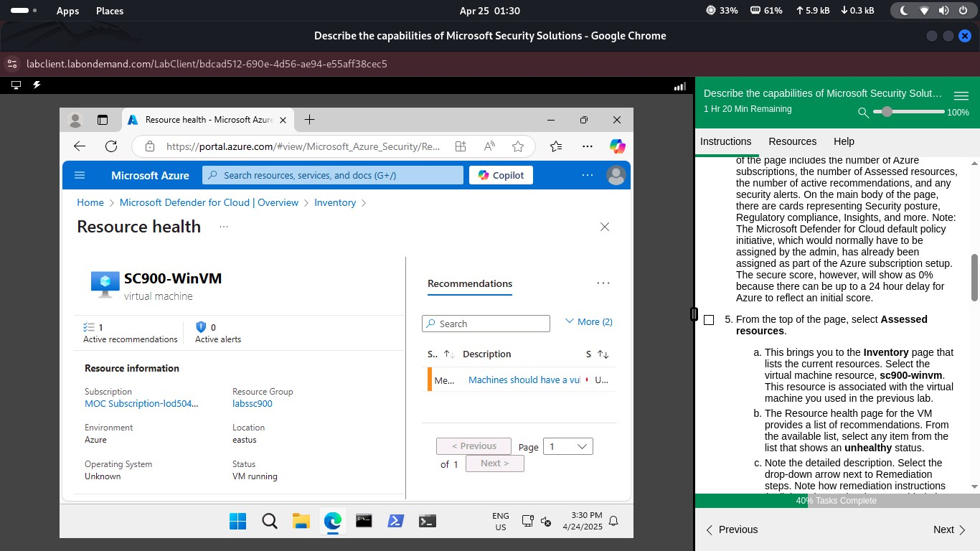Screen dimensions: 980x551
Task: Check off task 5 Assessed resources
Action: 709,319
